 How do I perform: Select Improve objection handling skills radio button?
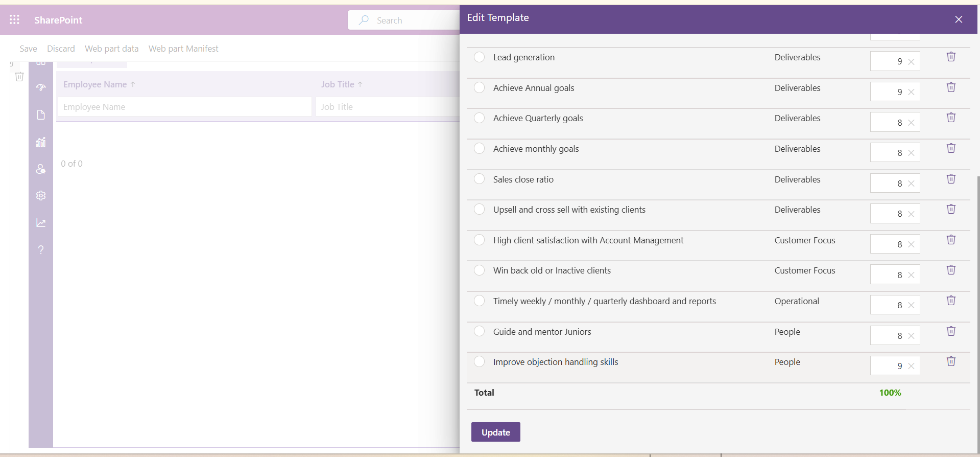(x=479, y=361)
